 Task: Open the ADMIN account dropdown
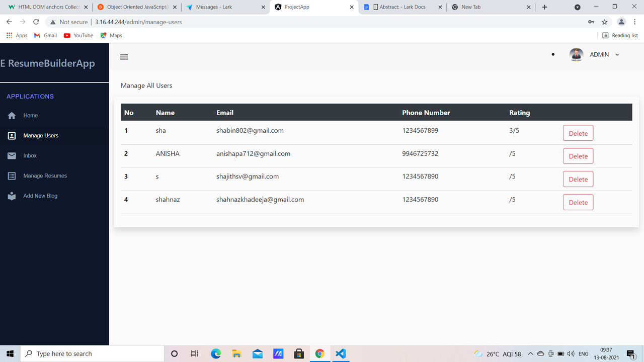[x=617, y=54]
